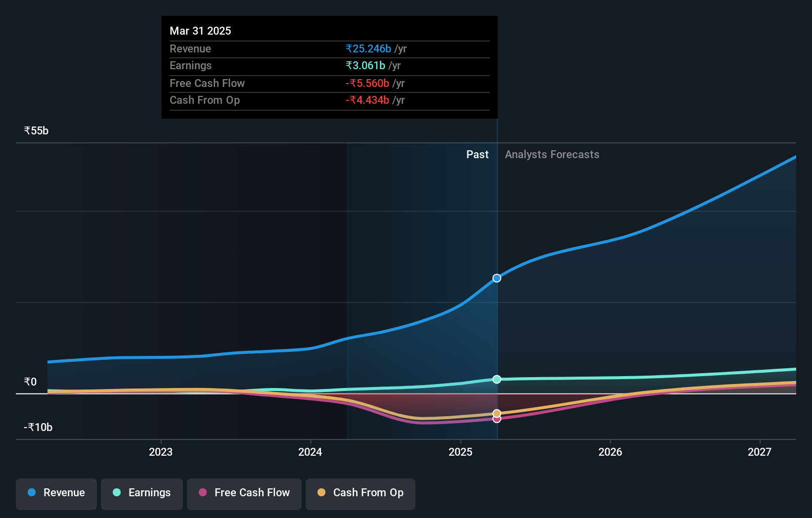Click the ₹55b y-axis label
This screenshot has width=812, height=518.
pyautogui.click(x=36, y=131)
